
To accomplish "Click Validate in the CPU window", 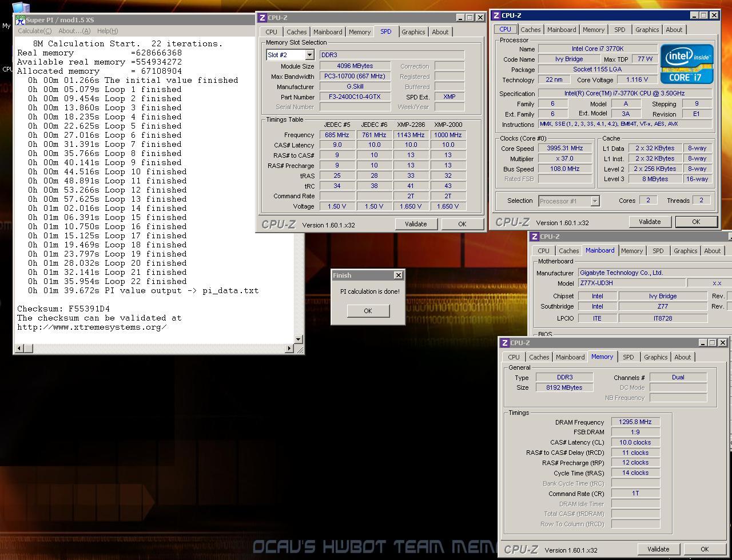I will click(650, 222).
